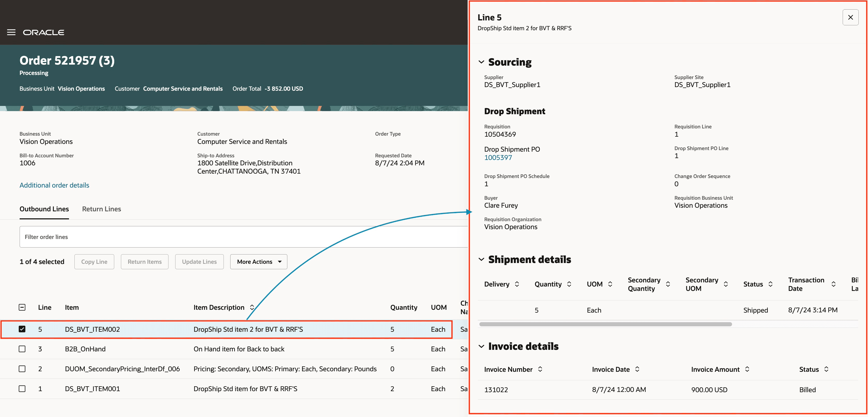The height and width of the screenshot is (417, 868).
Task: Open the More Actions dropdown
Action: (x=258, y=261)
